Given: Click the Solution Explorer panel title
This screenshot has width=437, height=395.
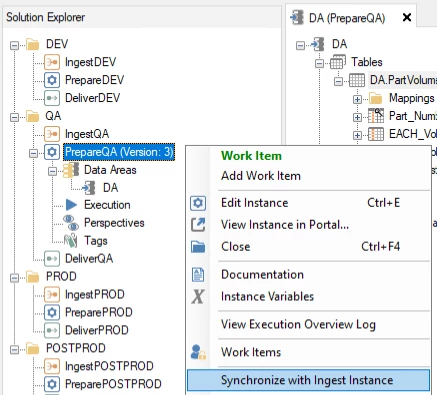Looking at the screenshot, I should click(x=46, y=17).
